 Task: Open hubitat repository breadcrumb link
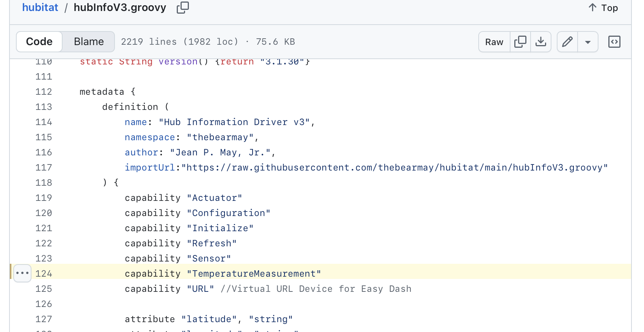click(40, 8)
